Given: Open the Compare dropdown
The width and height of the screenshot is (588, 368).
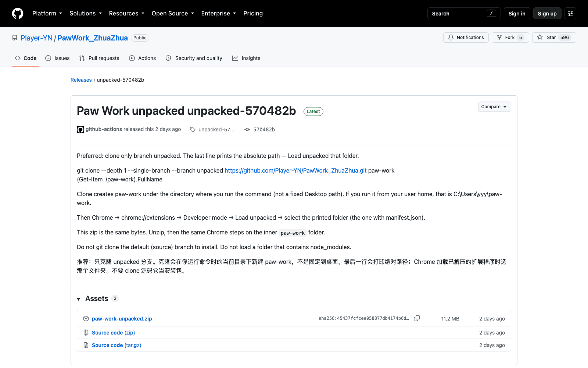Looking at the screenshot, I should point(494,107).
